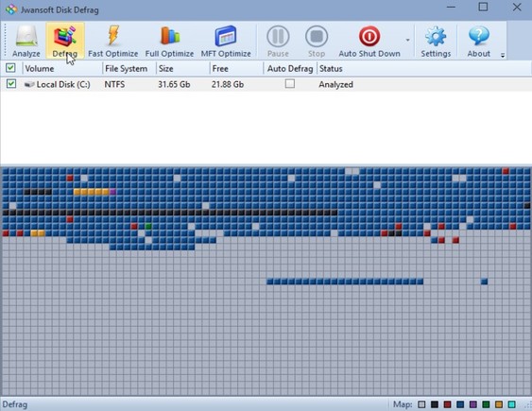
Task: Maximize the Jwansoft Disk Defrag window
Action: (483, 8)
